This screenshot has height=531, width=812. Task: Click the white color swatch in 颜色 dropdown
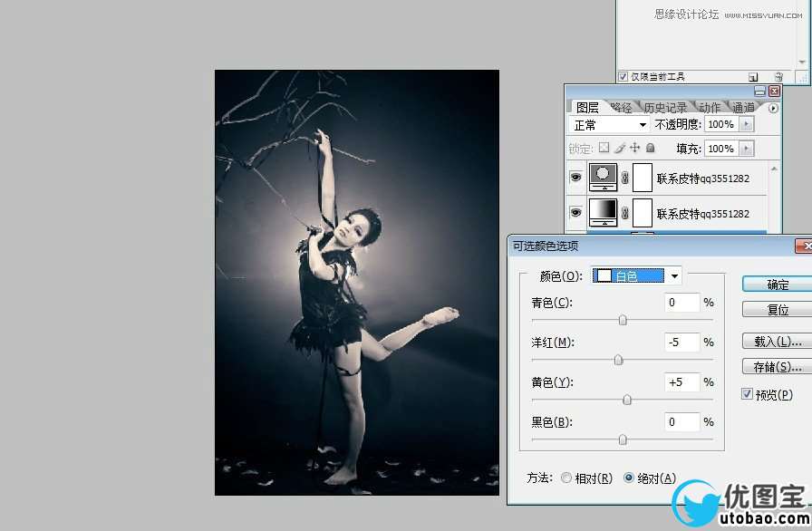pos(603,275)
